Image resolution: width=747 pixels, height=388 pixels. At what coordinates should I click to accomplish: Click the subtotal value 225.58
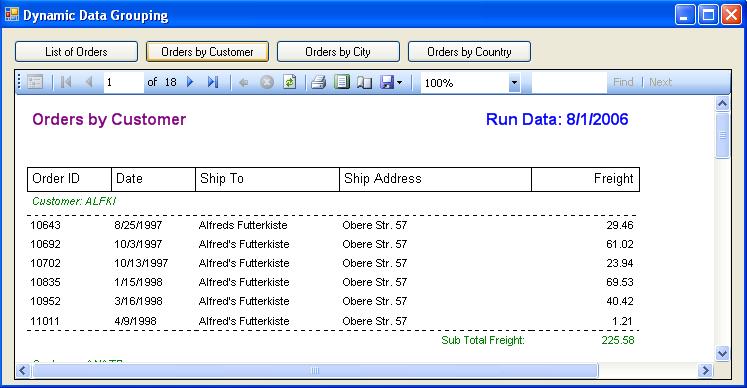[617, 340]
